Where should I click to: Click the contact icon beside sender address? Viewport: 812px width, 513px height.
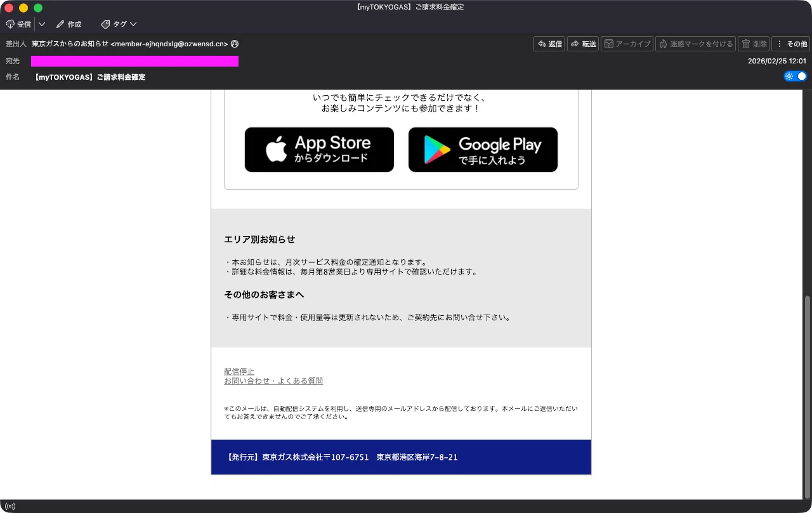click(x=235, y=44)
